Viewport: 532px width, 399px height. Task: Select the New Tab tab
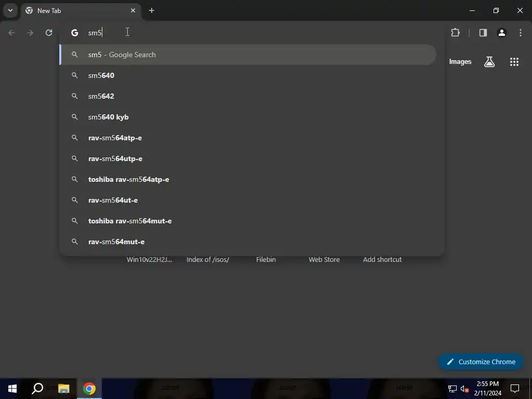point(81,10)
